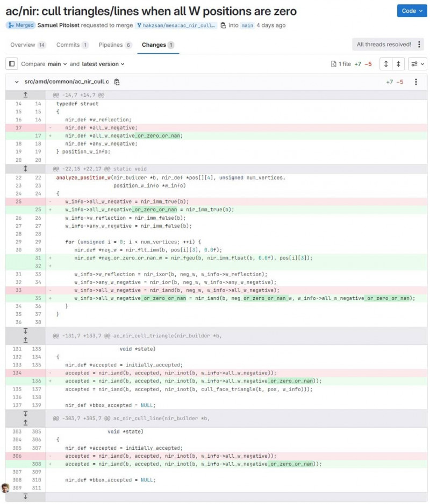430x504 pixels.
Task: Click the '@@ -22,15 +22,17 @@ static void' hunk header
Action: pyautogui.click(x=99, y=169)
